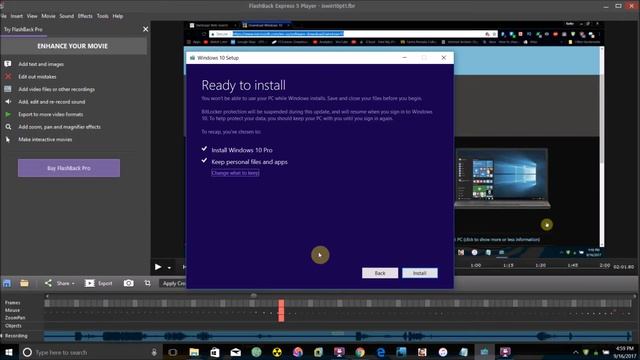The height and width of the screenshot is (360, 640).
Task: Collapse the Recording track arrow
Action: (2, 336)
